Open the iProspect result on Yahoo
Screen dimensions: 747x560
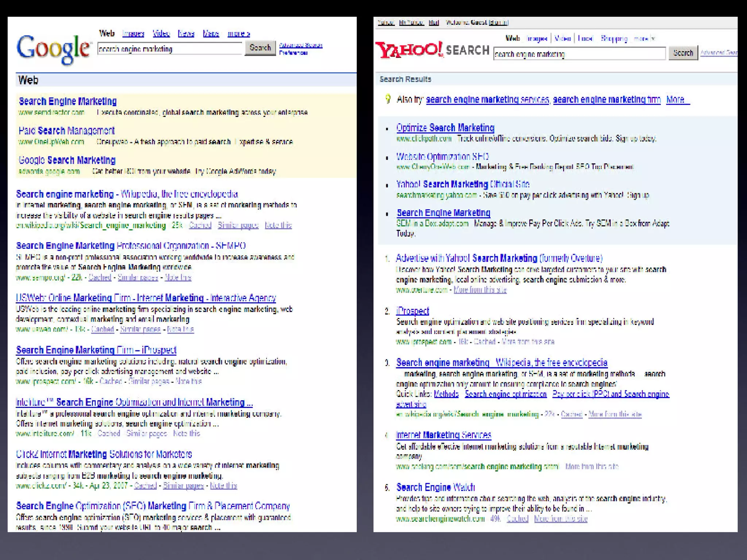tap(412, 311)
